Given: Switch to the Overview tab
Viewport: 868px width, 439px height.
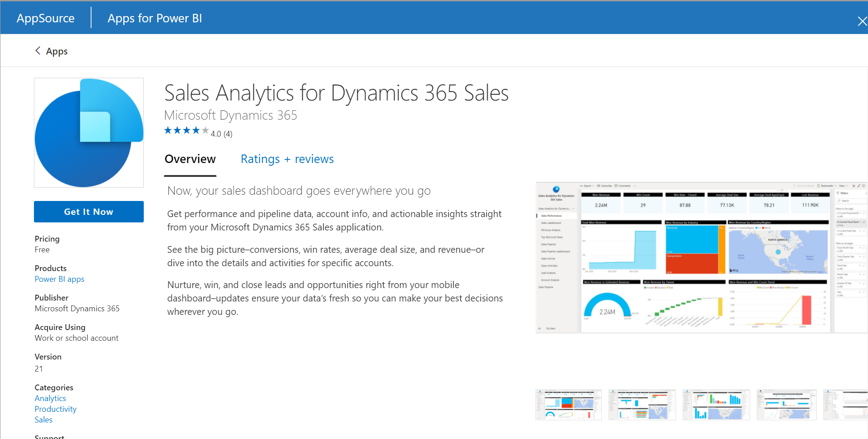Looking at the screenshot, I should click(x=190, y=159).
